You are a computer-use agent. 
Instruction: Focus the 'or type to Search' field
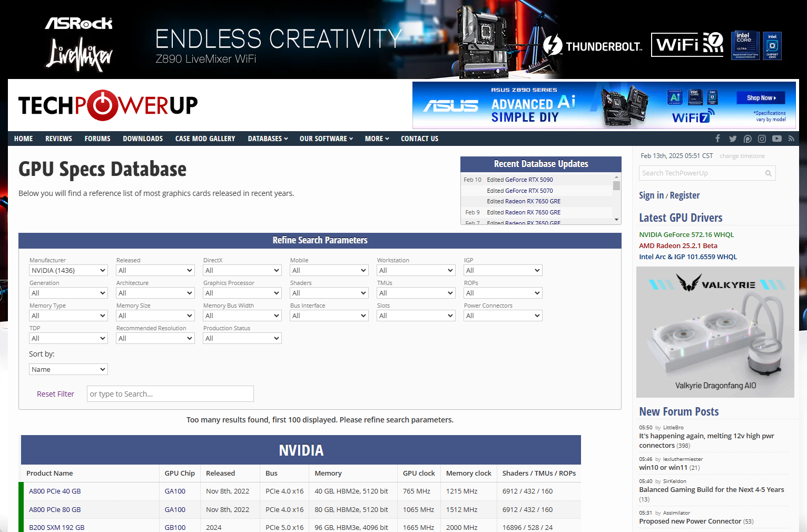(x=170, y=394)
